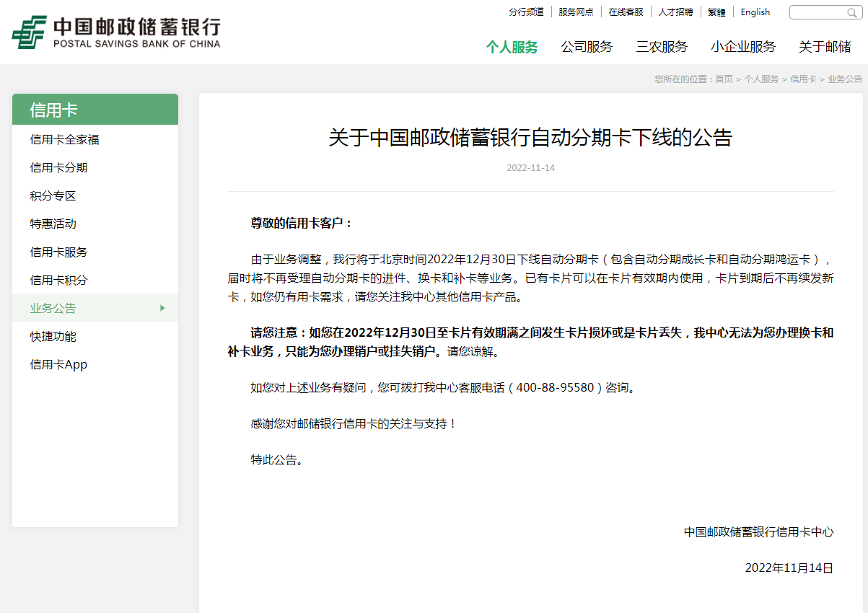Select 三农服务 main navigation tab
Image resolution: width=868 pixels, height=613 pixels.
(662, 47)
